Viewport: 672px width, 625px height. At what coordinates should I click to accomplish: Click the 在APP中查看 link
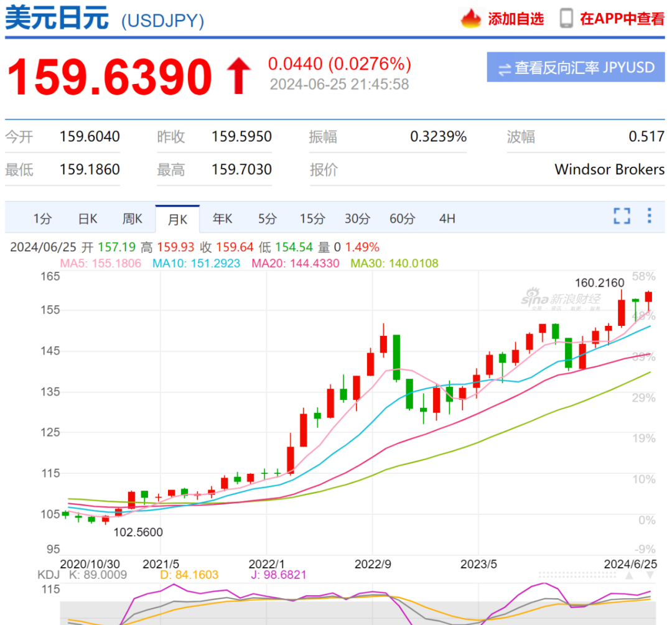622,19
